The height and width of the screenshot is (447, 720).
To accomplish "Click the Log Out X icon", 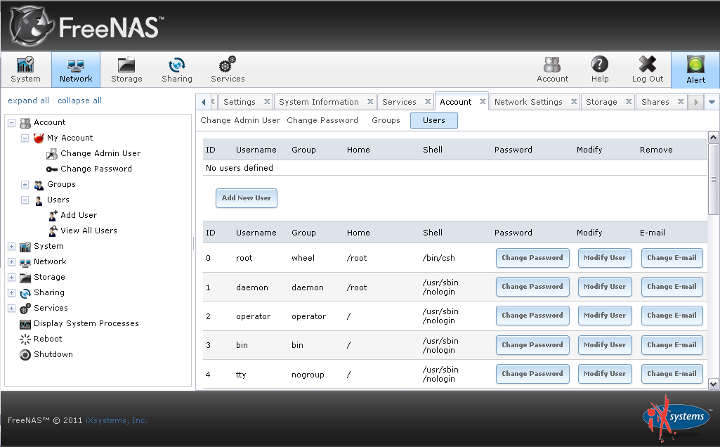I will coord(647,70).
